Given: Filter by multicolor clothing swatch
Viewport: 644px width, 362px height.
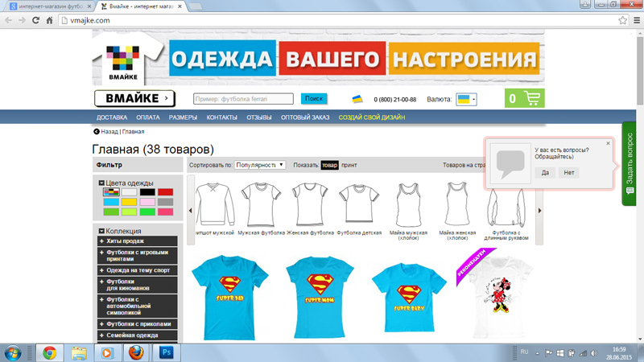Looking at the screenshot, I should [x=111, y=192].
